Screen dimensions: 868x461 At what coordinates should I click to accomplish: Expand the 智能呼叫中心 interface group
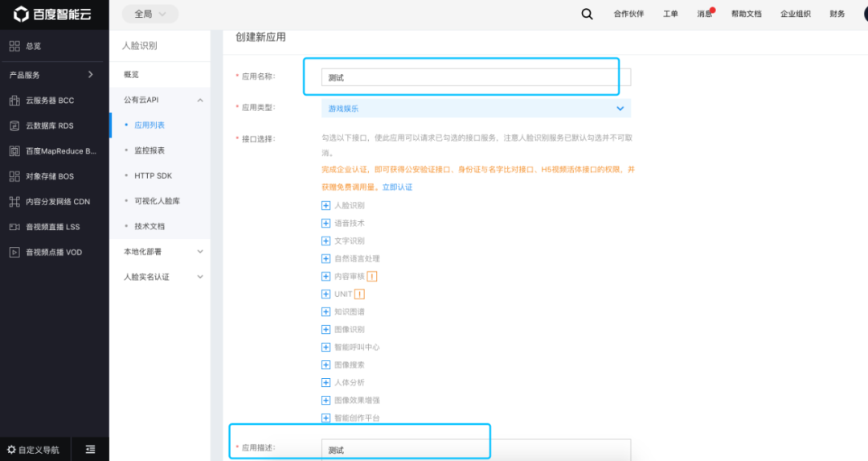tap(325, 348)
